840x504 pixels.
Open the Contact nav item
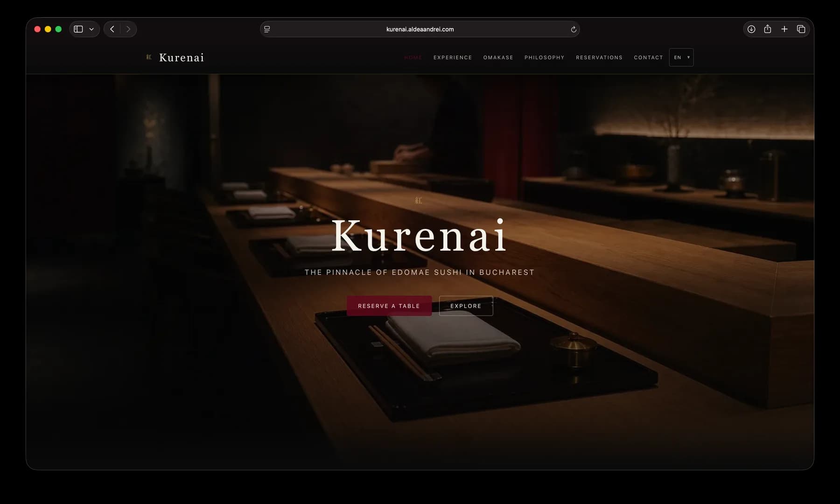[648, 57]
